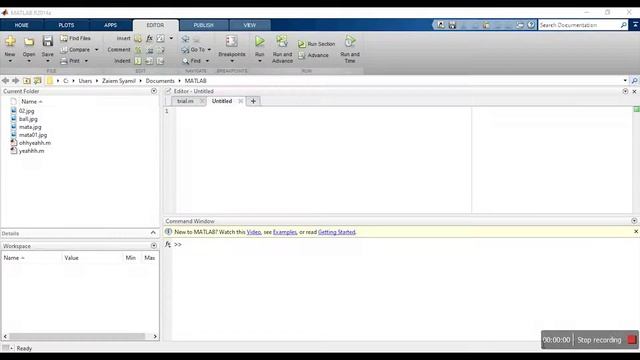Click the Browse for folder icon
Image resolution: width=640 pixels, height=360 pixels.
(x=38, y=80)
